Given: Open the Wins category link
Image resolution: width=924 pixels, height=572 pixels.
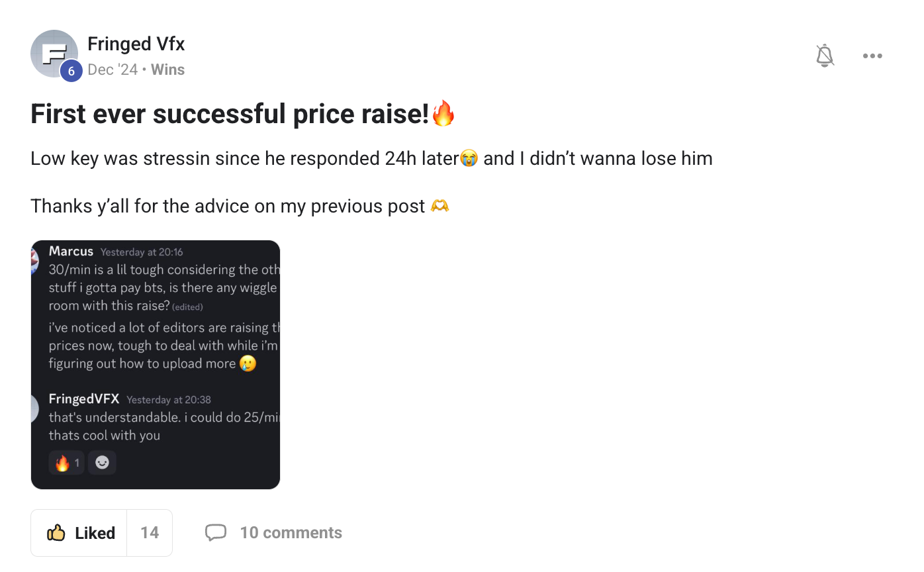Looking at the screenshot, I should click(167, 70).
